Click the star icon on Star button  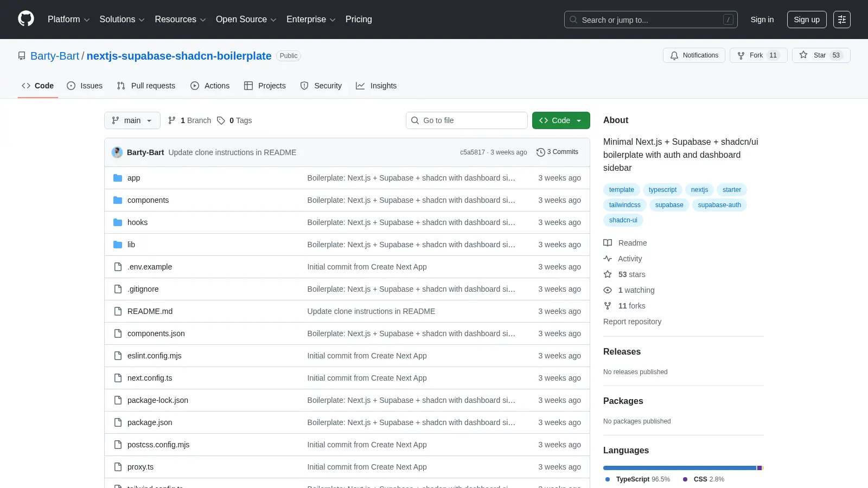click(803, 55)
